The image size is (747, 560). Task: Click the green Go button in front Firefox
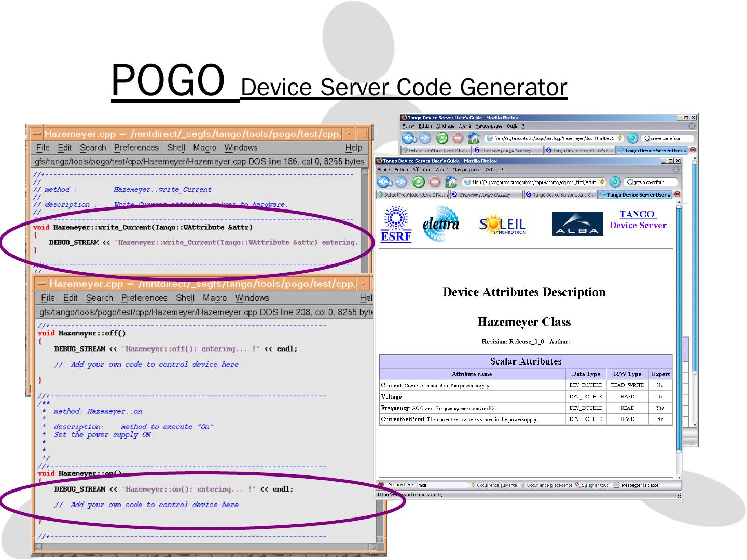tap(615, 182)
